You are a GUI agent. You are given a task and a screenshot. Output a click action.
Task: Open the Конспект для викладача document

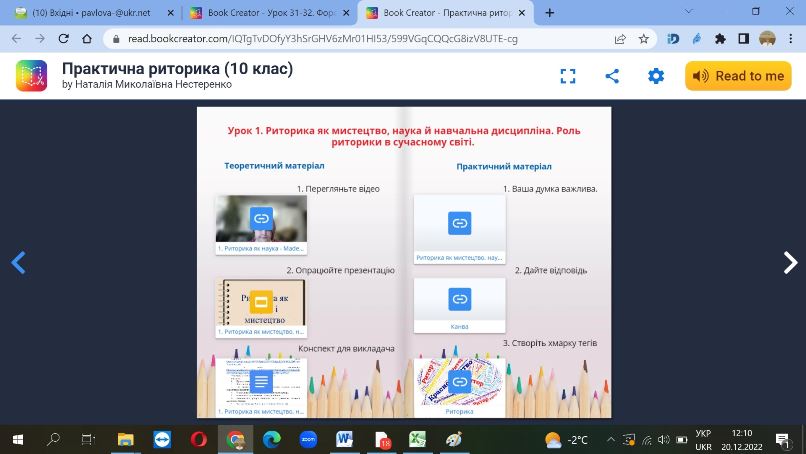pos(261,388)
